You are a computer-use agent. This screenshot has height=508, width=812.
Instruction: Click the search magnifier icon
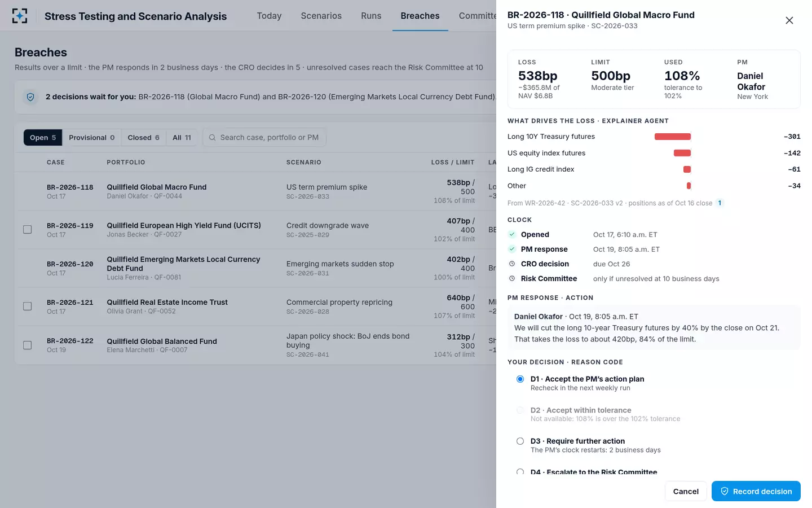pos(213,138)
